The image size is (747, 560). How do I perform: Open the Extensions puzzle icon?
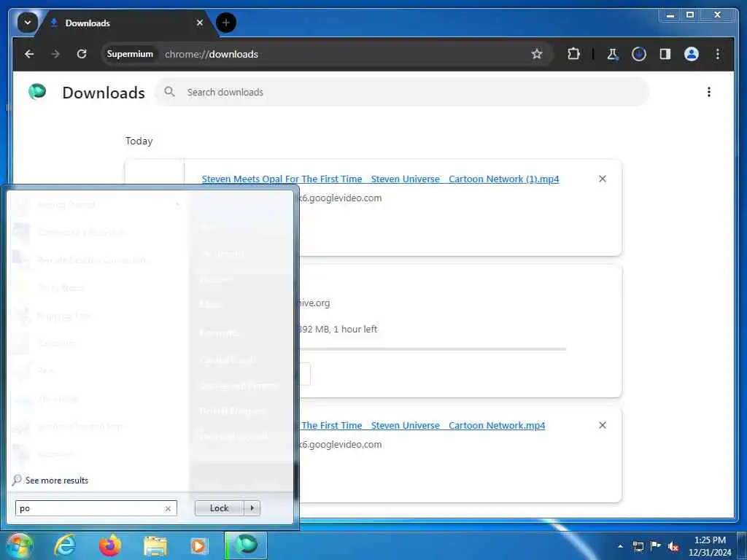(573, 54)
